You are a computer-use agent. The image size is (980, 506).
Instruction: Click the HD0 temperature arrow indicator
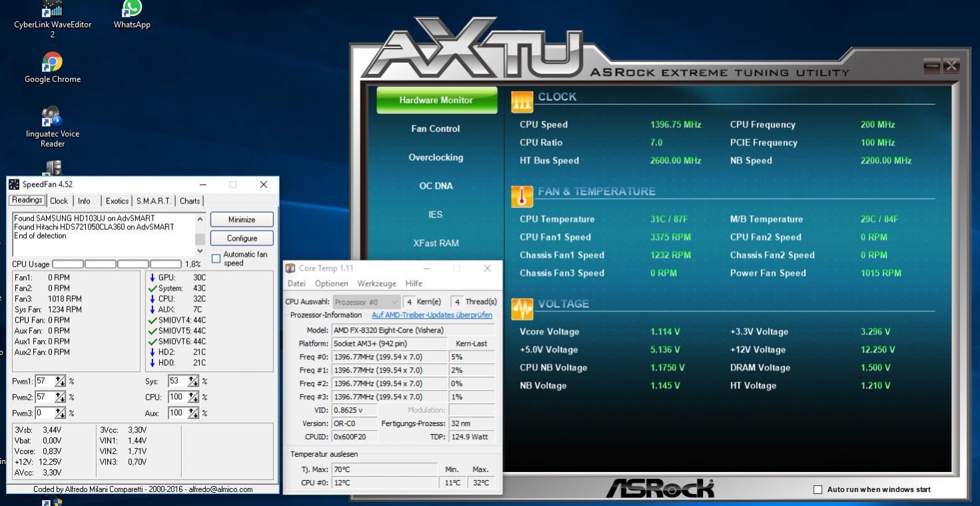[153, 363]
